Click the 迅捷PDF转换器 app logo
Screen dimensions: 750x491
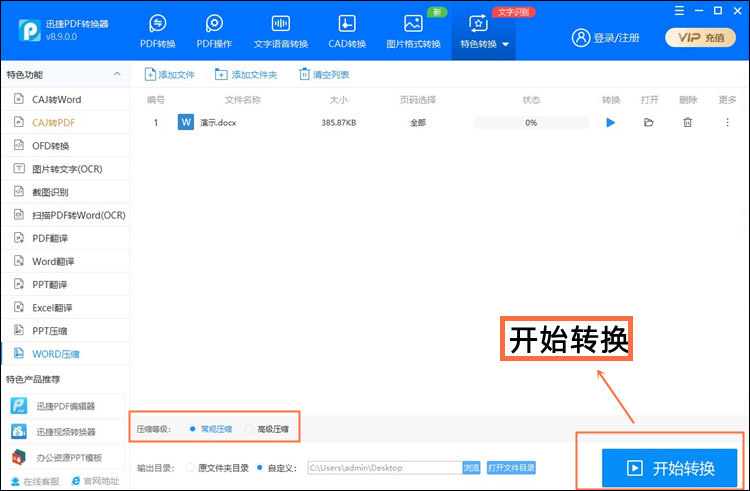click(x=29, y=30)
